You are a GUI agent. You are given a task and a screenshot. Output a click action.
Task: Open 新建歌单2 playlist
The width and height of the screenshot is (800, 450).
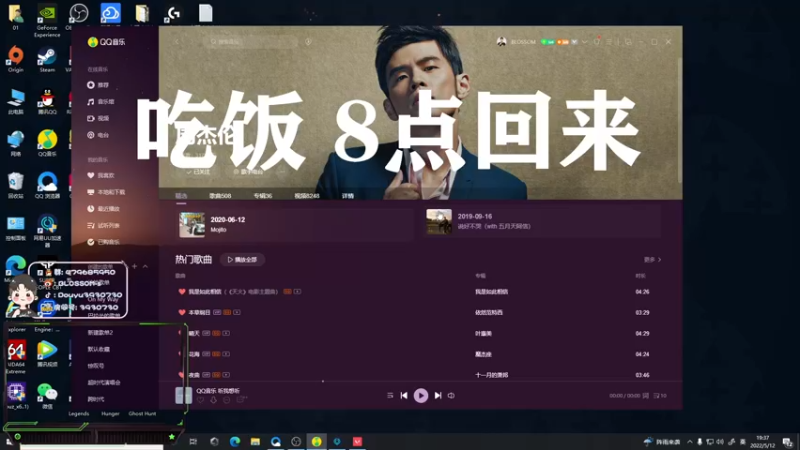(x=100, y=333)
